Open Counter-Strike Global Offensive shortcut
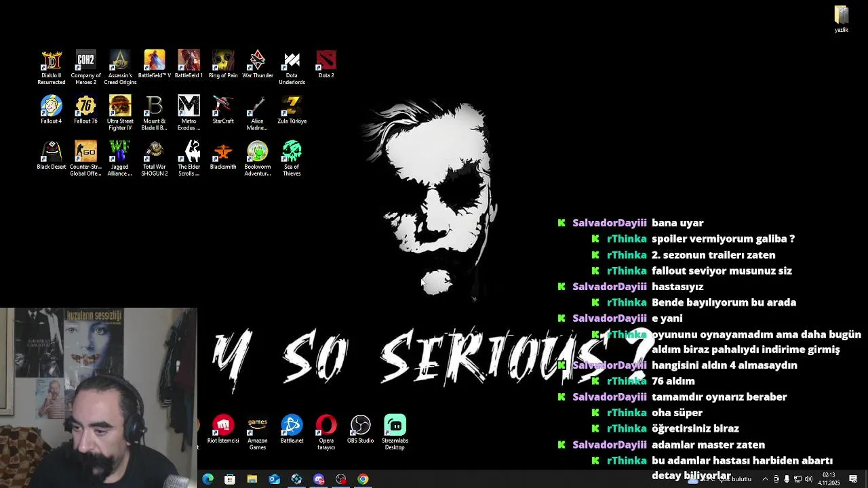Screen dimensions: 868x488 coord(85,158)
